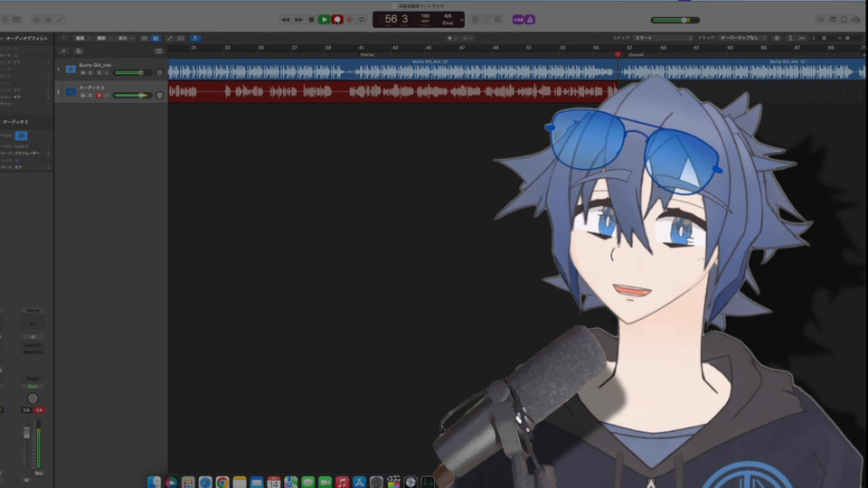Viewport: 868px width, 488px height.
Task: Open the left-click pointer tool menu
Action: pos(451,38)
